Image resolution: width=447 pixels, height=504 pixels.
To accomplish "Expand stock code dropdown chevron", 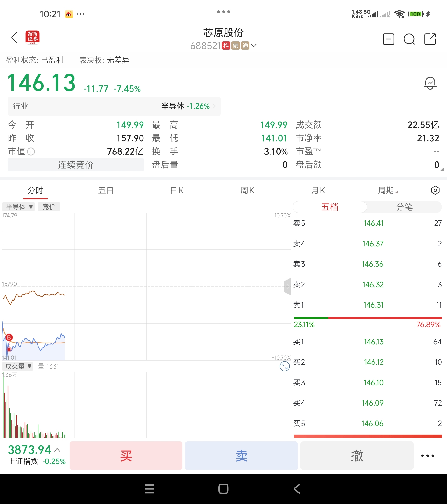I will click(254, 45).
